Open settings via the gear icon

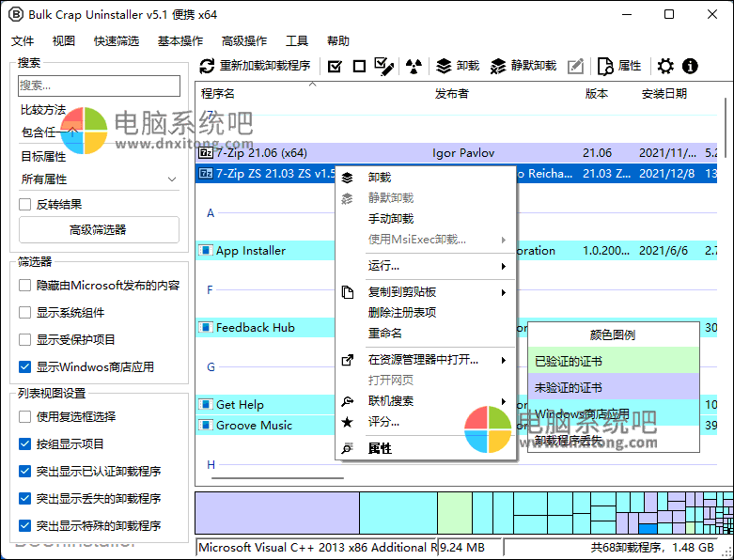click(x=665, y=66)
